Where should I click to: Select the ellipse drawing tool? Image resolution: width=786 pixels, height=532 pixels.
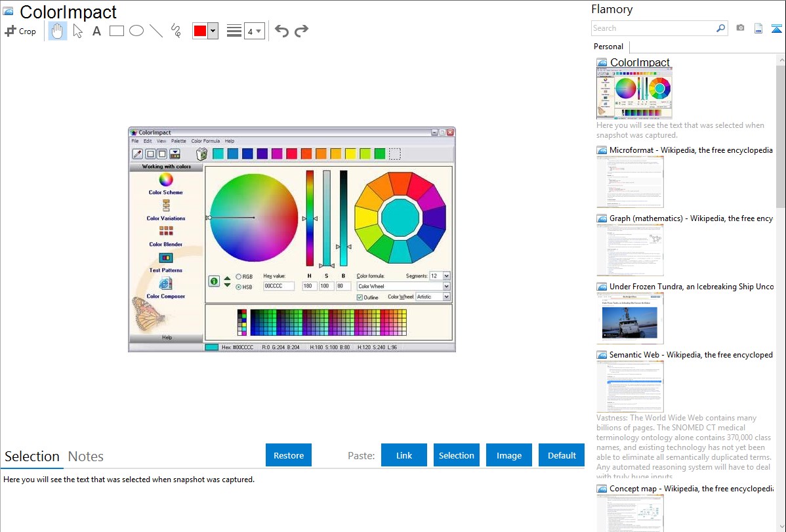coord(136,31)
